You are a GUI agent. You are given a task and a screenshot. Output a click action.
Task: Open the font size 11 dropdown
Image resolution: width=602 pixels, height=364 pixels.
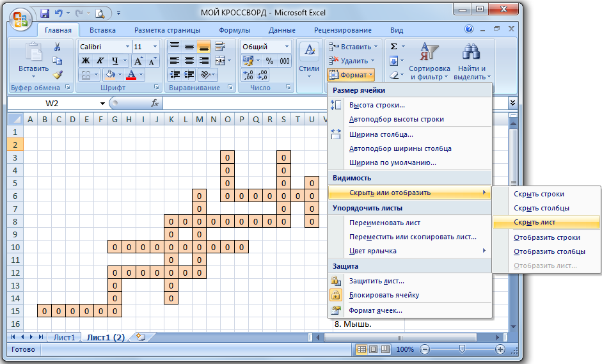click(155, 47)
